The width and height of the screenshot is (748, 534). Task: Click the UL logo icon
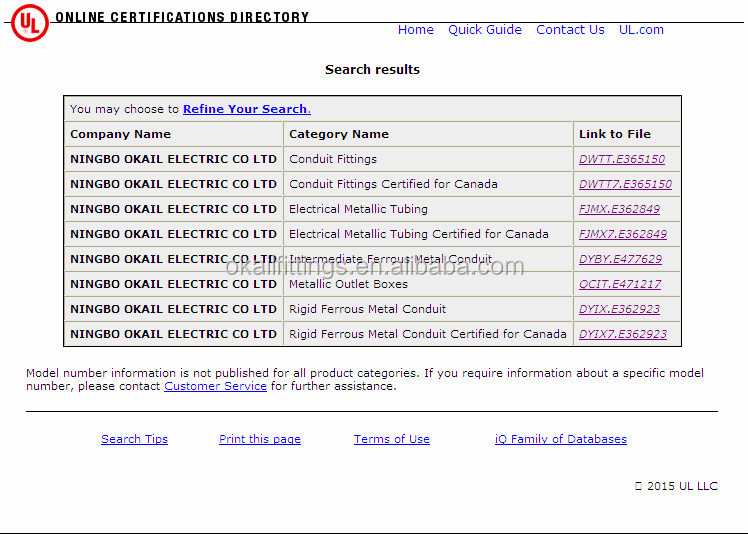[x=30, y=23]
